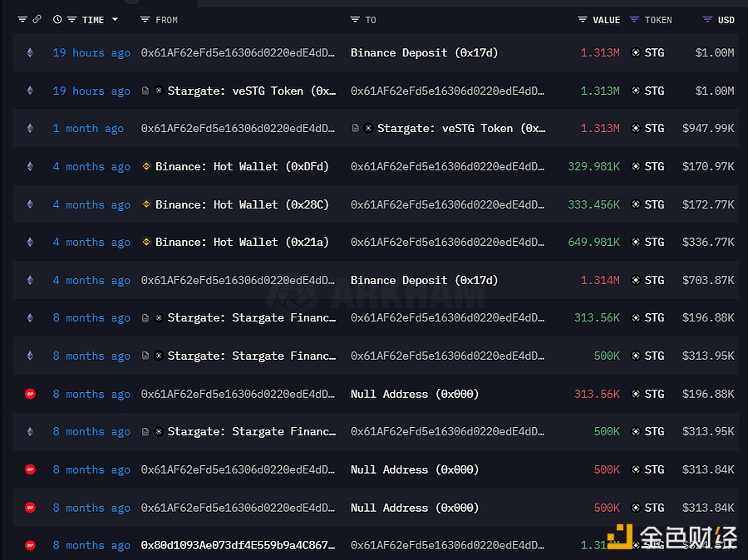
Task: Open the filter icon left of link icon
Action: (x=22, y=20)
